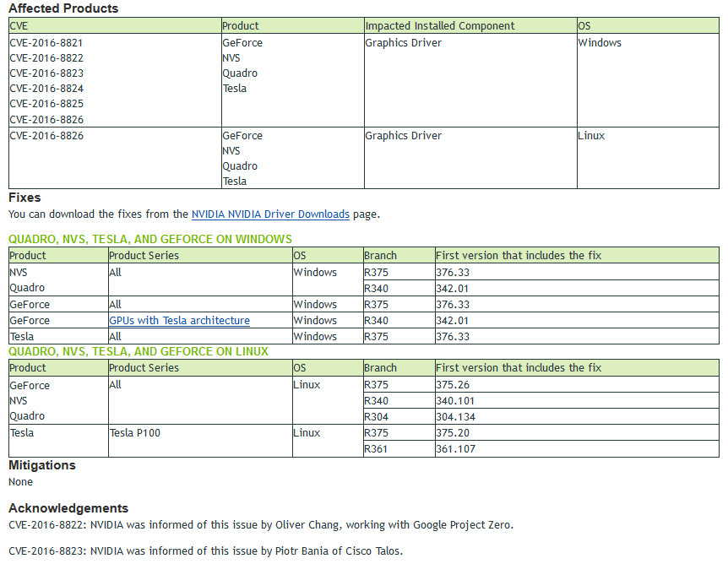Image resolution: width=728 pixels, height=564 pixels.
Task: Click the 304.134 version cell
Action: 577,417
